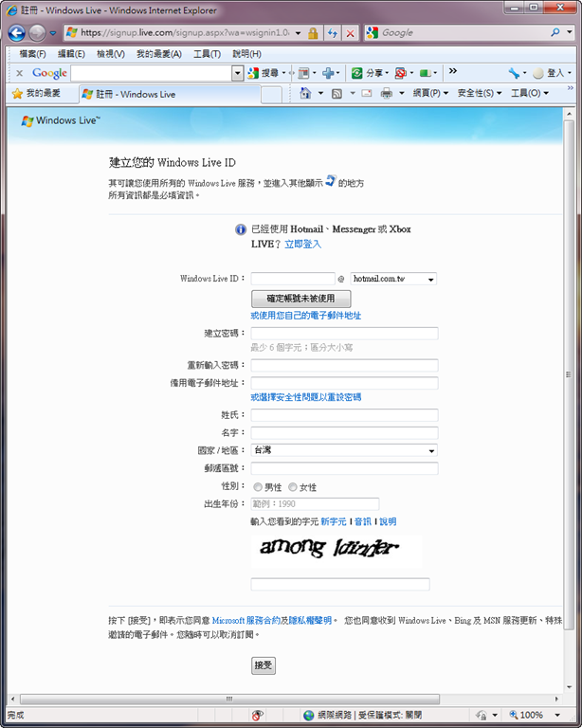Select the 註冊 - Windows Live tab

[x=170, y=94]
